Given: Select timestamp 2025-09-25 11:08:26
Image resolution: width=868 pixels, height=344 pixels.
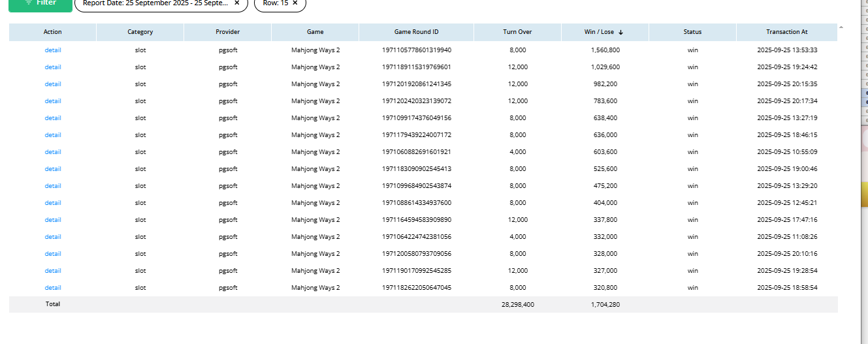Looking at the screenshot, I should [787, 236].
